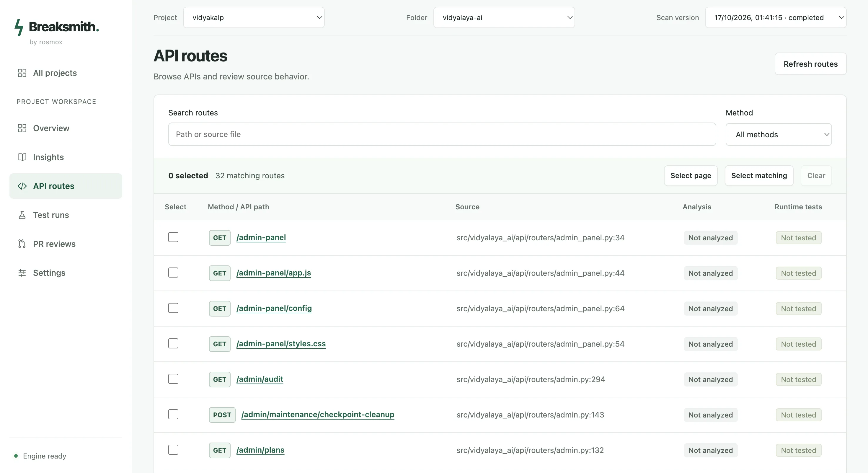This screenshot has width=868, height=473.
Task: Open the Project dropdown showing vidyakalp
Action: click(x=254, y=17)
